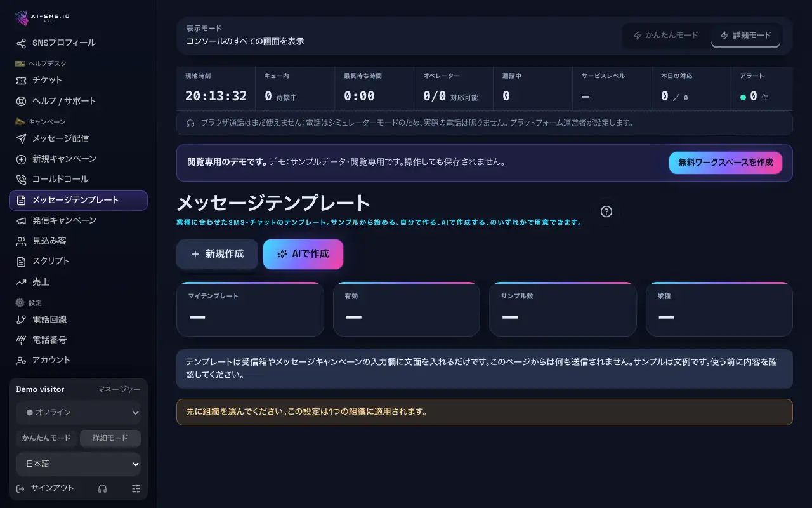Click the マネージャー role label
This screenshot has width=812, height=508.
pyautogui.click(x=119, y=389)
